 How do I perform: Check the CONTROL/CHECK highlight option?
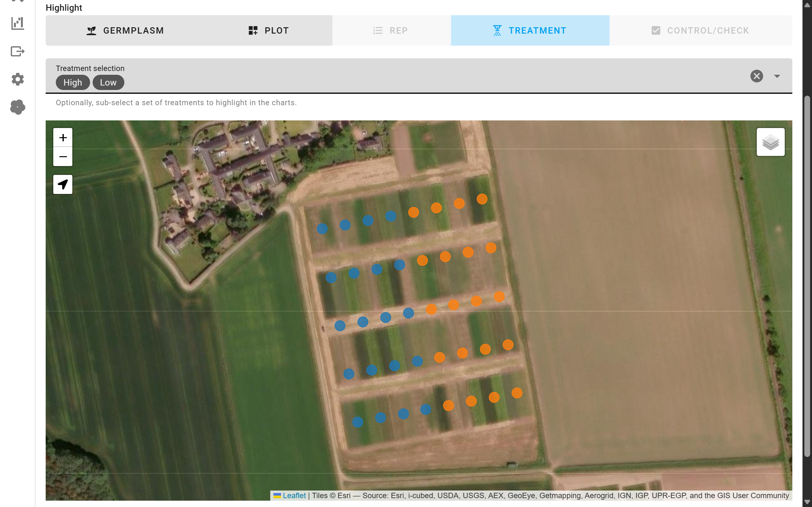click(x=700, y=30)
